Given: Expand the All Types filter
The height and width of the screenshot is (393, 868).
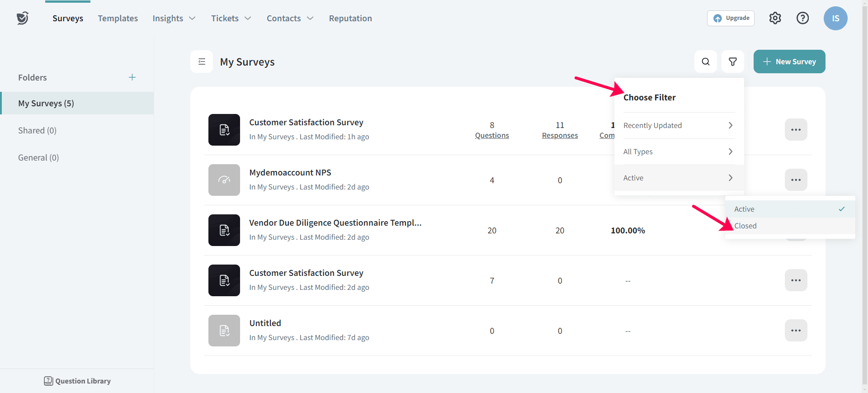Looking at the screenshot, I should point(678,152).
